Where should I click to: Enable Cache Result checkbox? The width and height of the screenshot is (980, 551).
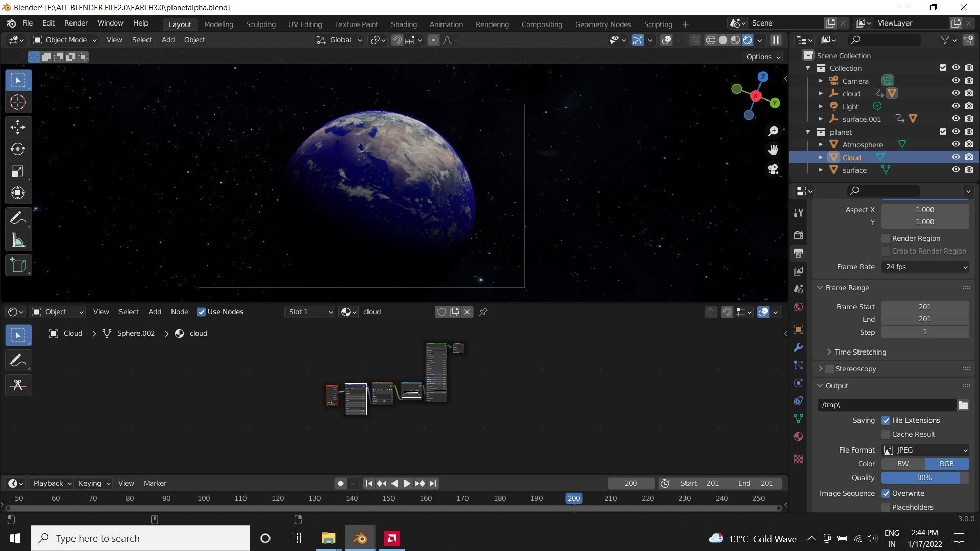click(x=886, y=434)
